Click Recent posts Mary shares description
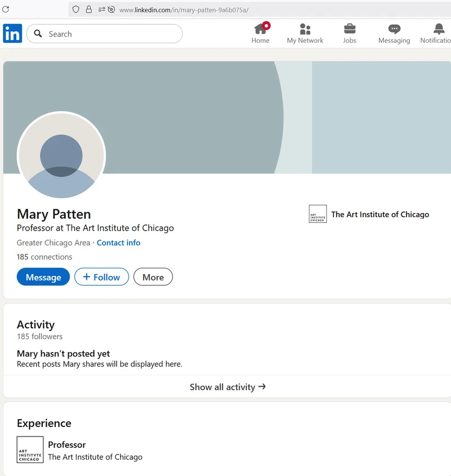This screenshot has height=476, width=451. pyautogui.click(x=100, y=364)
